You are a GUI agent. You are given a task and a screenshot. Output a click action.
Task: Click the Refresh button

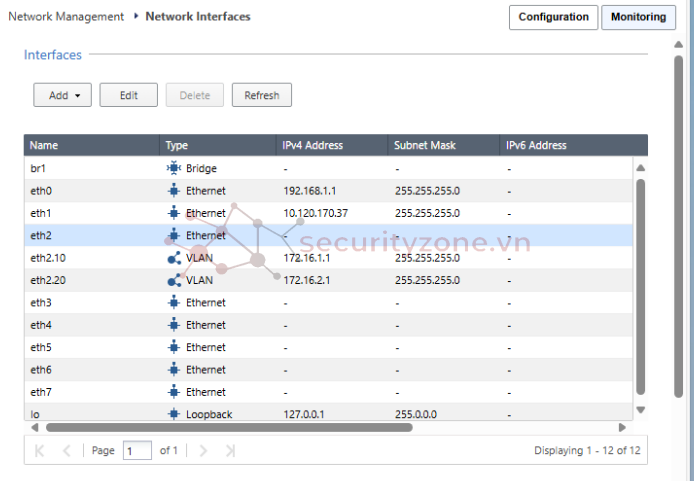coord(261,95)
